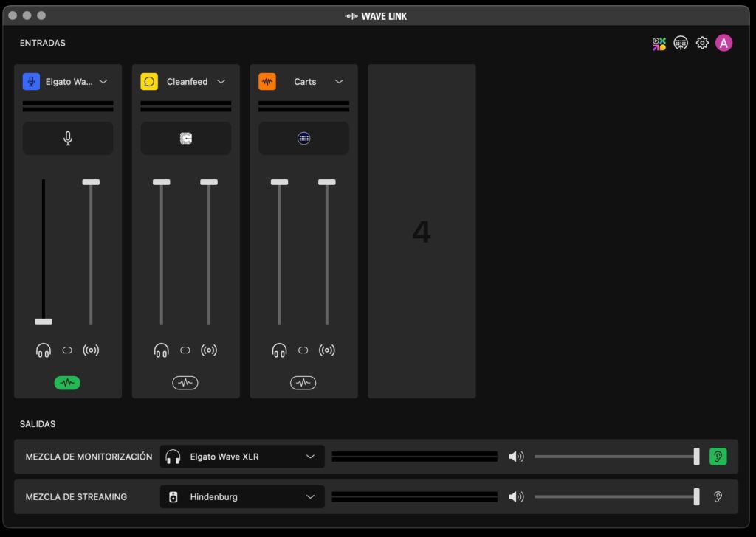The width and height of the screenshot is (756, 537).
Task: Click the microphone icon in Elgato Wave channel
Action: tap(68, 139)
